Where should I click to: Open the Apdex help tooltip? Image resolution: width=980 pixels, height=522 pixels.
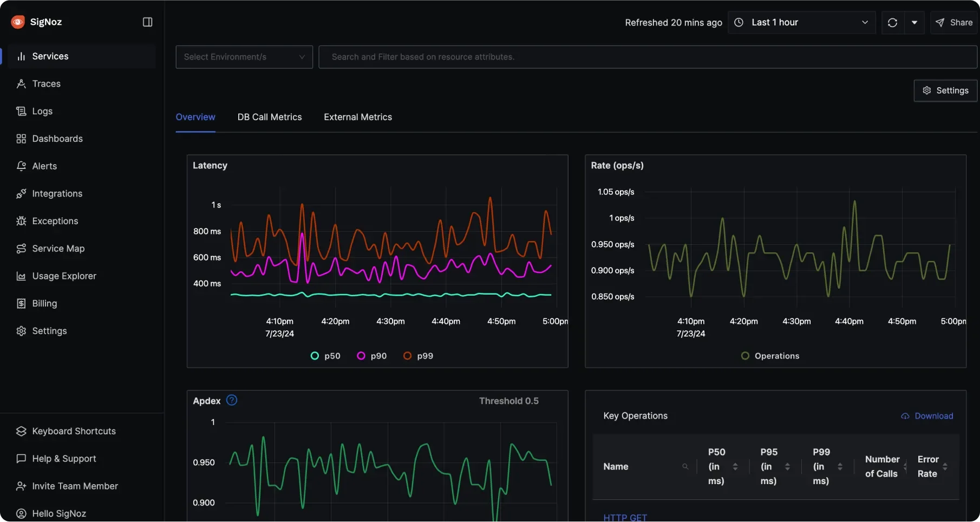pos(231,400)
